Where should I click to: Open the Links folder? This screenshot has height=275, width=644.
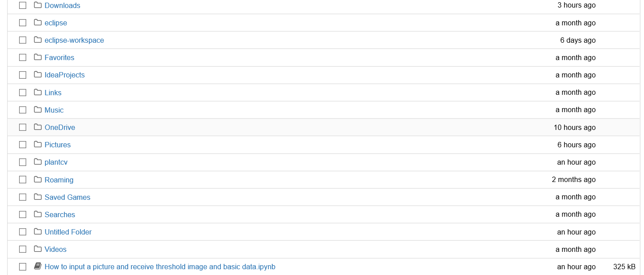53,92
